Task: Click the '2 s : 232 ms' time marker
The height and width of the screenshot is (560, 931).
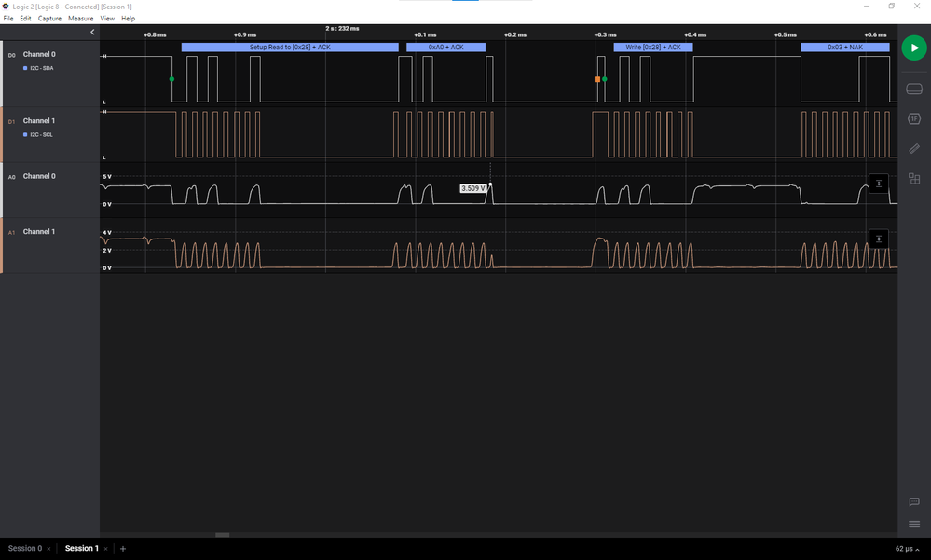Action: point(342,29)
